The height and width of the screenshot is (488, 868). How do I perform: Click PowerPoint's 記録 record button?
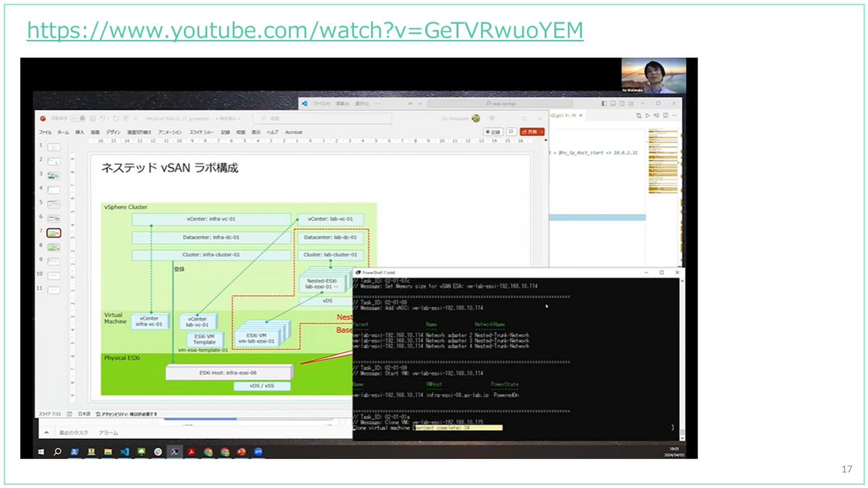493,132
